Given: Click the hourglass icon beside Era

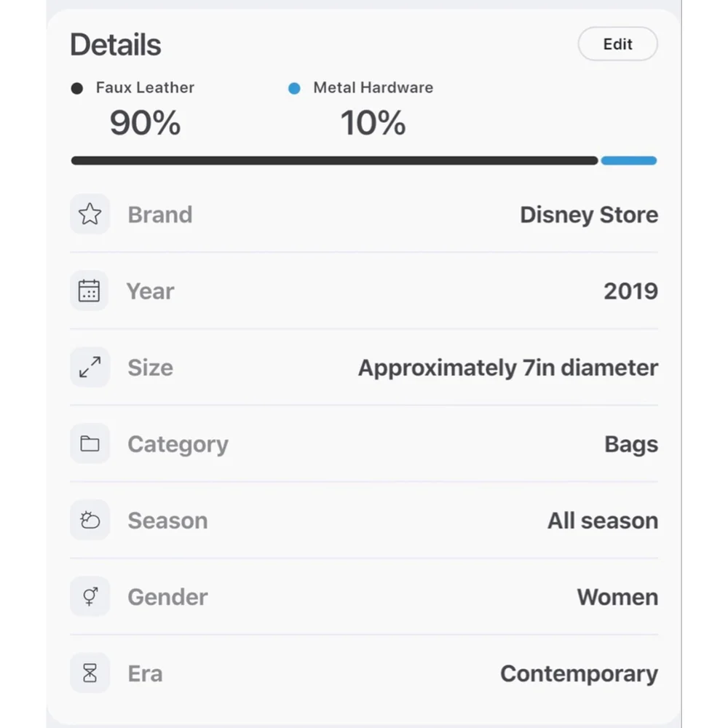Looking at the screenshot, I should pos(90,673).
